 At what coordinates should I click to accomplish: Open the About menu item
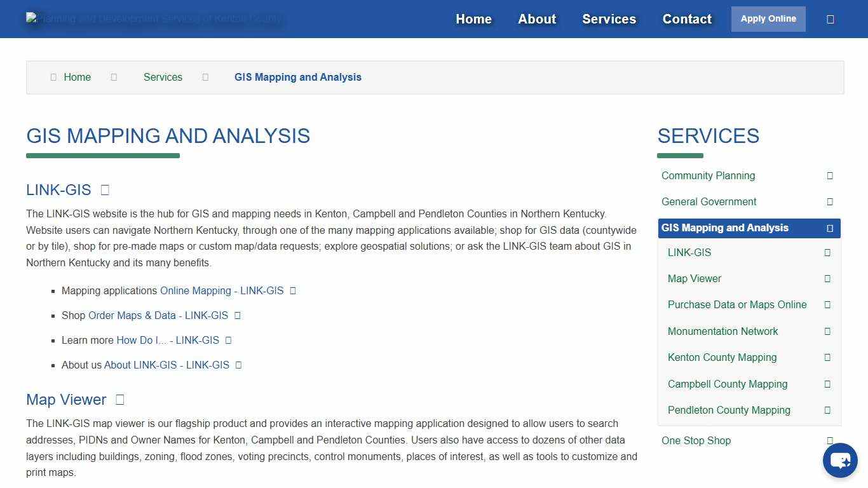click(536, 18)
